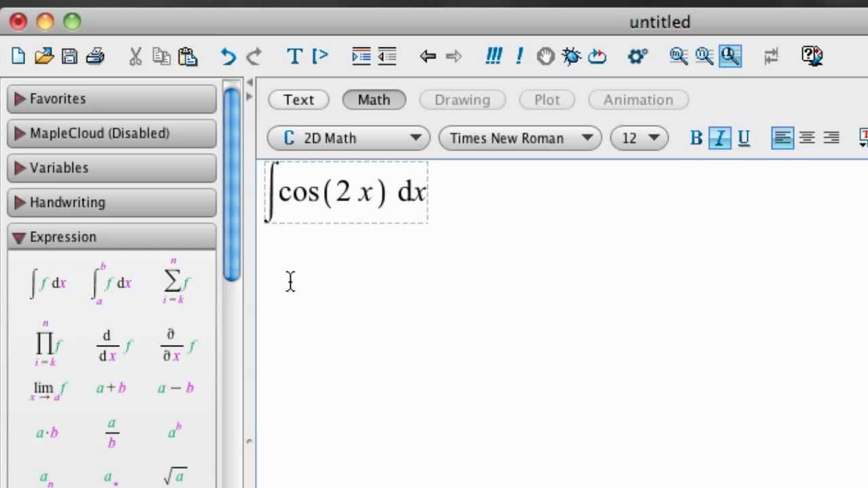Cut selection with scissors icon
Viewport: 868px width, 488px height.
click(x=135, y=56)
